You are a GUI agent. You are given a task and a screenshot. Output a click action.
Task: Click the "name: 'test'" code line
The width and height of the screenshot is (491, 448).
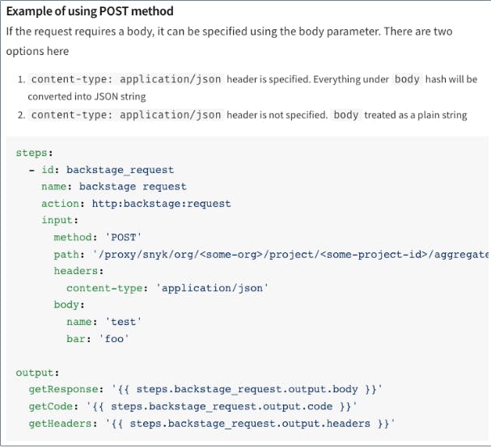click(x=101, y=322)
